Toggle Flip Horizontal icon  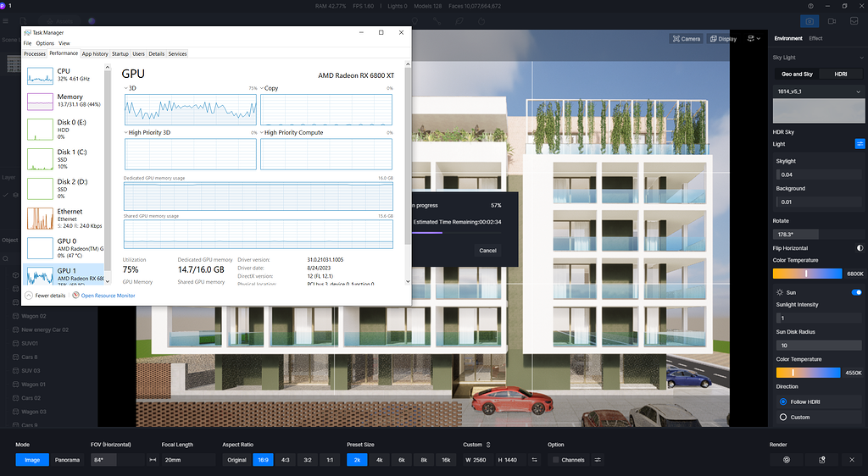(860, 248)
